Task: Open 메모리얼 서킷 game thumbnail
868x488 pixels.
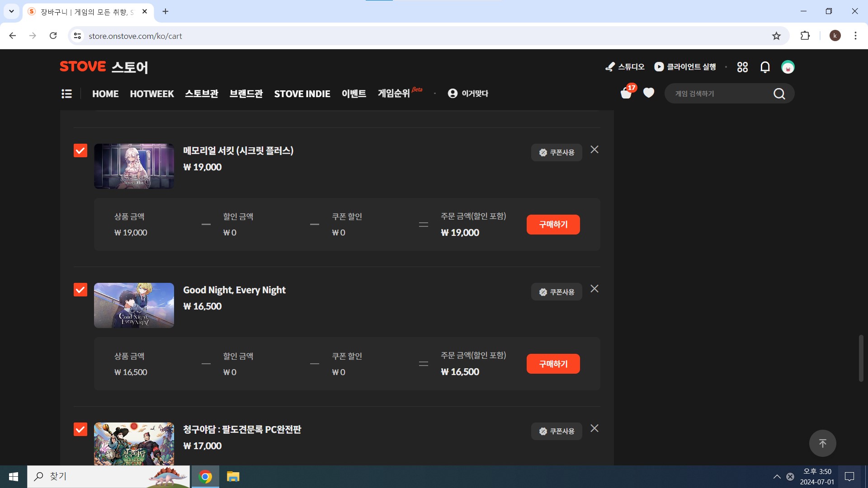Action: point(134,166)
